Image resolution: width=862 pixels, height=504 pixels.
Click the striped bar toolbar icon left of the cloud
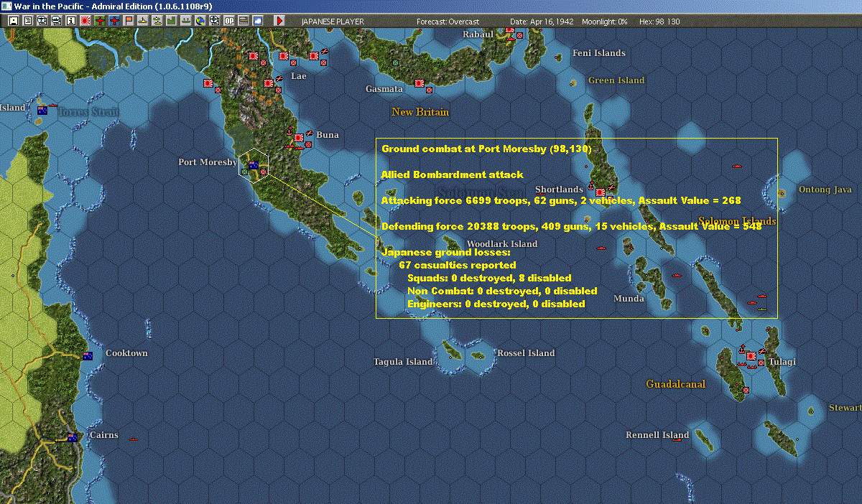[x=244, y=21]
